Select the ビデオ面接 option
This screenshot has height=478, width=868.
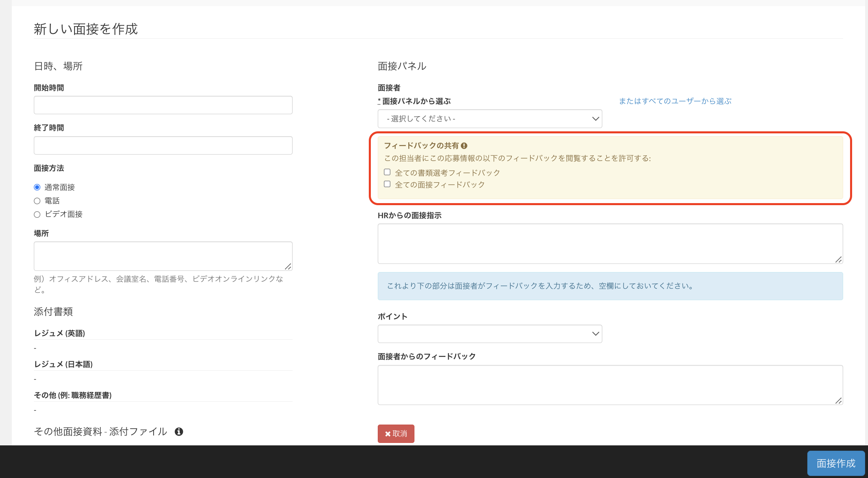[37, 214]
